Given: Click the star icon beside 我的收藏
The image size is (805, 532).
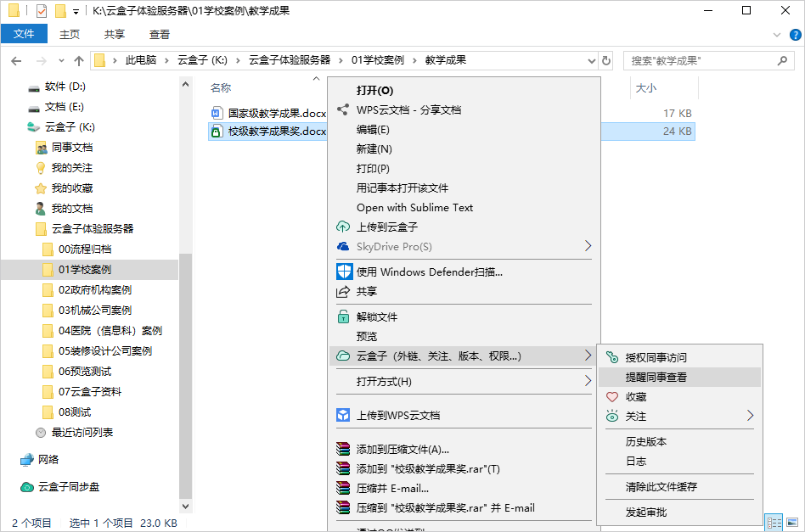Looking at the screenshot, I should (41, 188).
